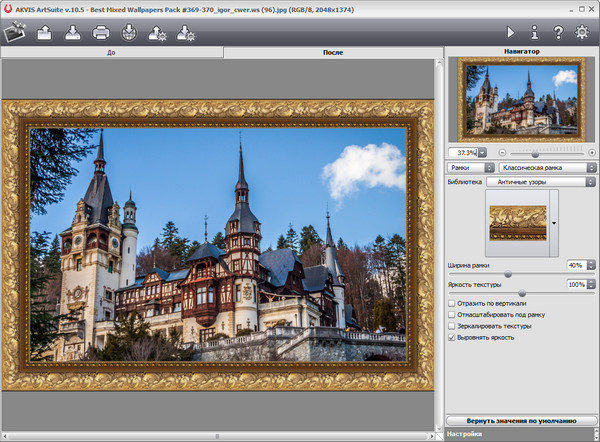
Task: Click 'Вернуть значения по умолчанию' button
Action: pyautogui.click(x=520, y=421)
